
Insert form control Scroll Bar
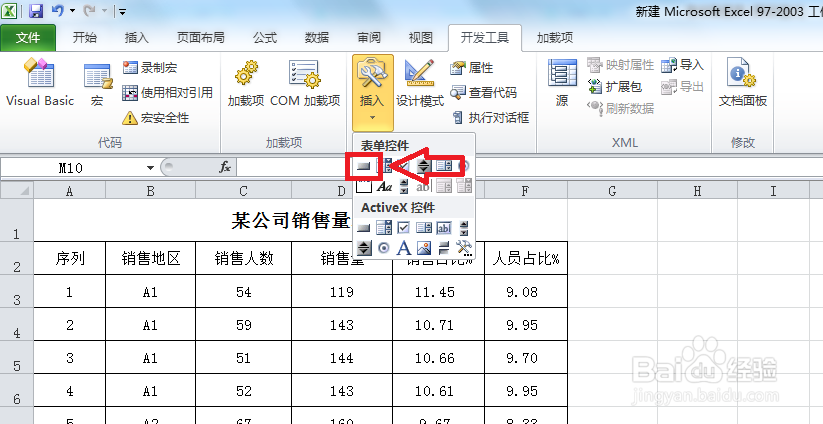pos(404,186)
